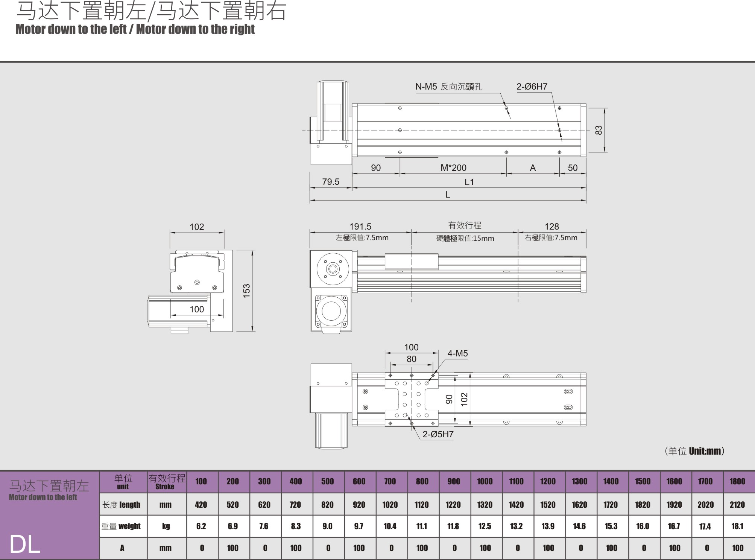The image size is (755, 560).
Task: Click the 191.5 dimension value
Action: pos(360,227)
